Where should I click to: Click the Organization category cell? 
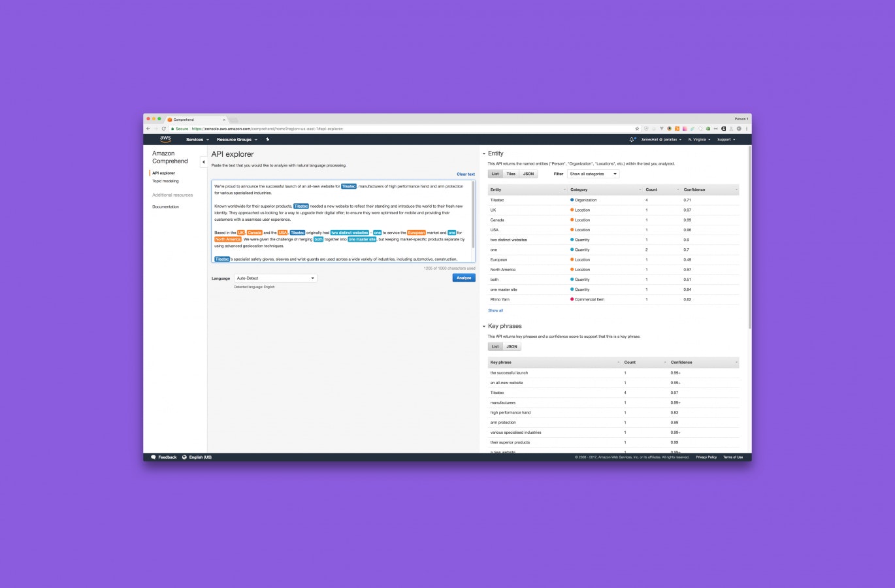click(x=583, y=200)
